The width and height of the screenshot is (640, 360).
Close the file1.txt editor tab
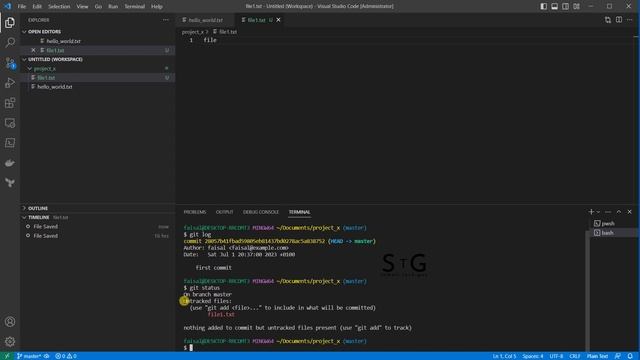278,20
